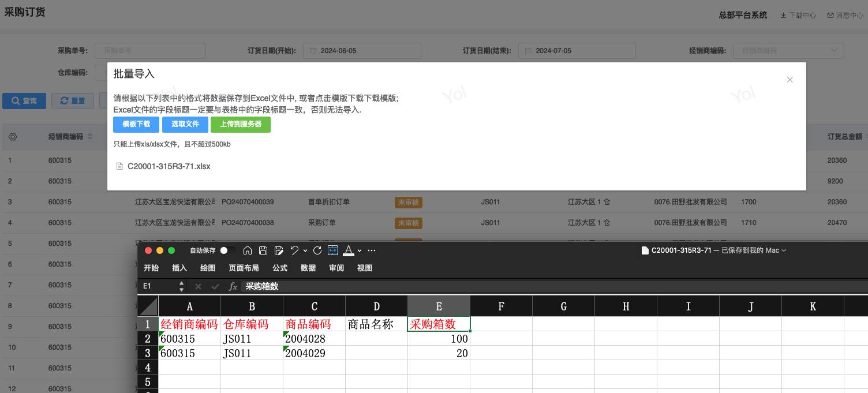Viewport: 868px width, 393px height.
Task: Click the Save As icon with pencil
Action: [279, 250]
